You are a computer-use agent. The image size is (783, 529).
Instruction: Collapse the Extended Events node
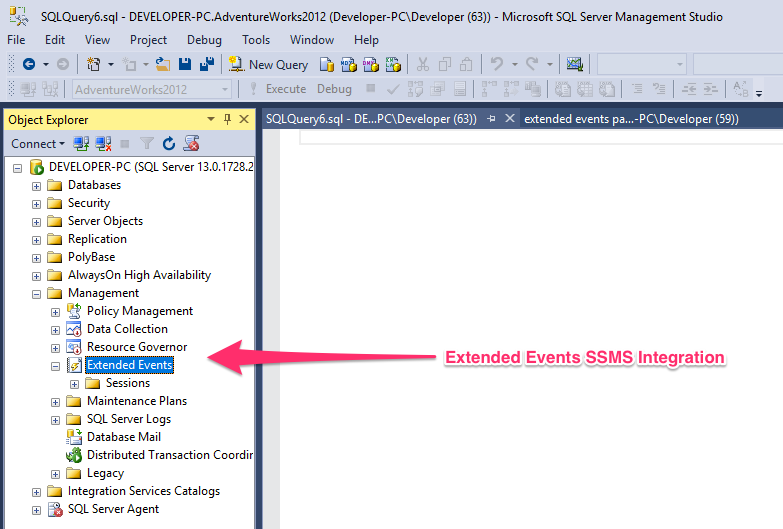[x=55, y=366]
